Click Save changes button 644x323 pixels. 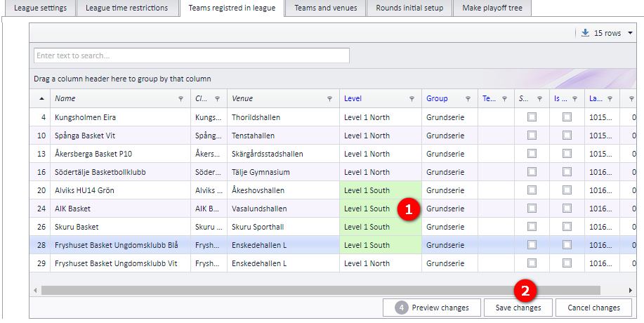tap(518, 308)
